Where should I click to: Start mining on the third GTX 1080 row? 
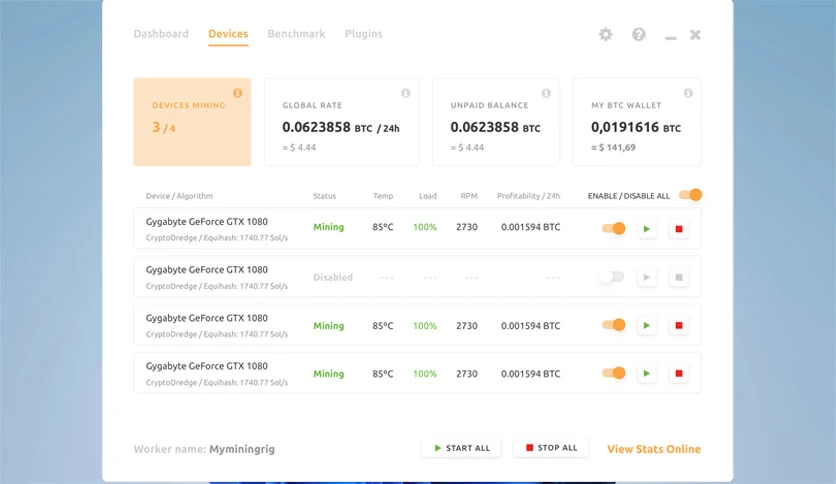coord(647,325)
